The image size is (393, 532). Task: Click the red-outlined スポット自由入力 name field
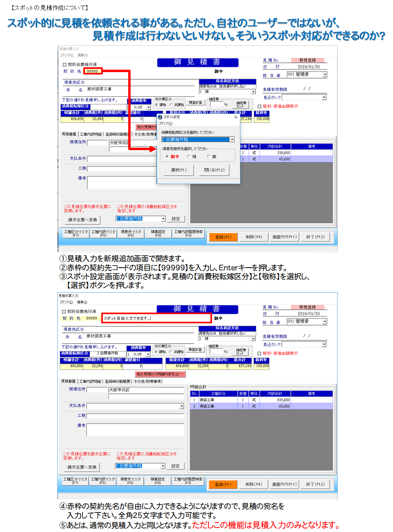coord(156,318)
